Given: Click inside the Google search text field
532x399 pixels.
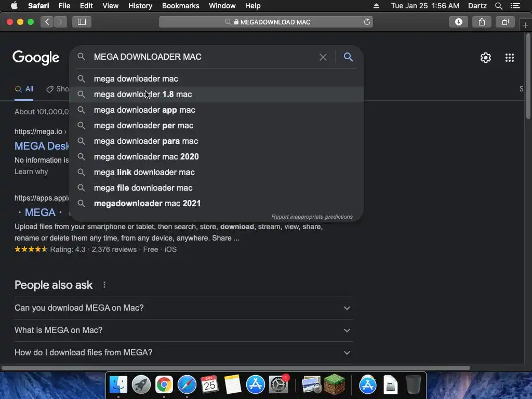Looking at the screenshot, I should point(204,57).
